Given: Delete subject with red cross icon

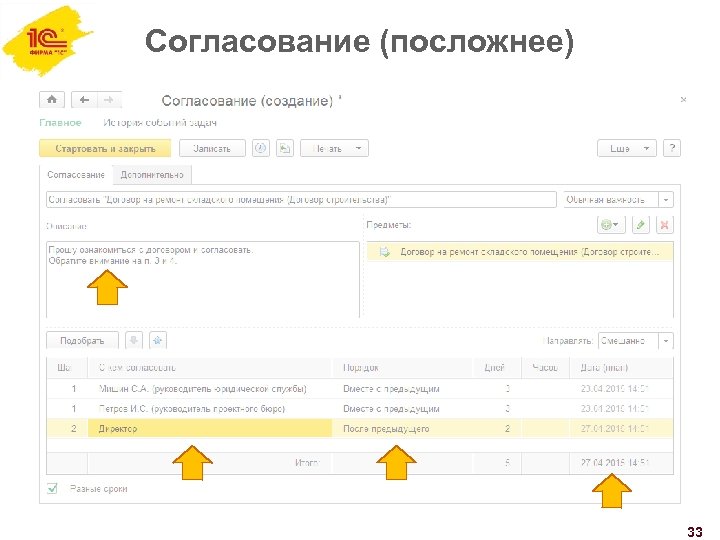Looking at the screenshot, I should point(664,225).
